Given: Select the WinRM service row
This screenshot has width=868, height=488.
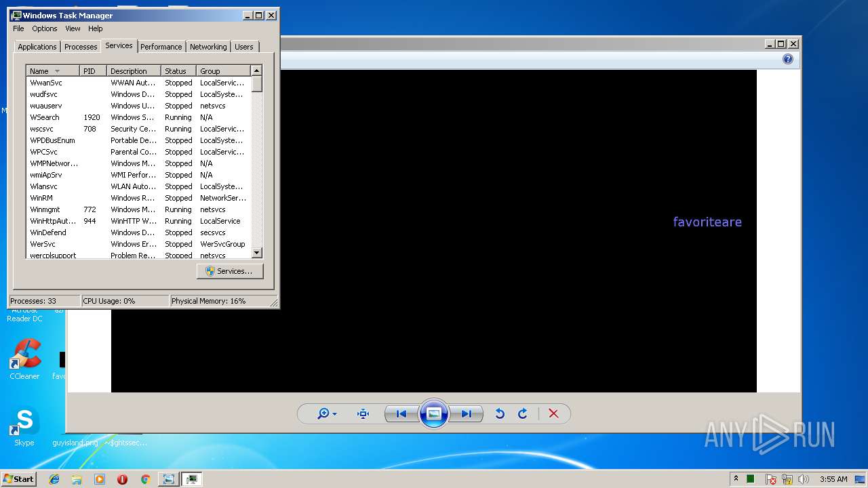Looking at the screenshot, I should [138, 198].
